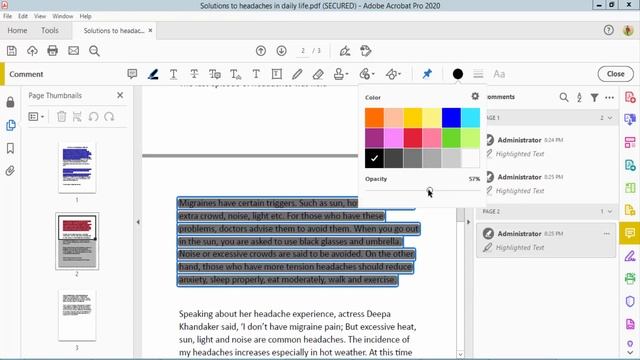Toggle the Keep tool selected pin
This screenshot has width=640, height=360.
(427, 74)
